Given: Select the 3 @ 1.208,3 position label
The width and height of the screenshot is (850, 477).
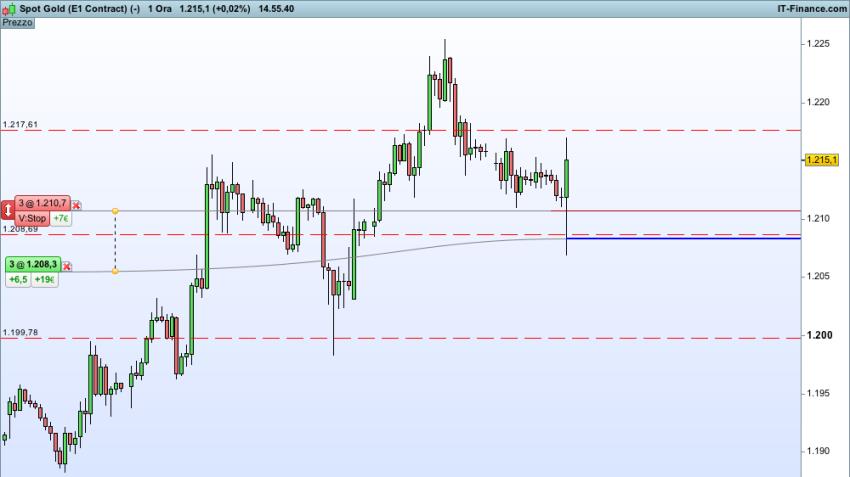Looking at the screenshot, I should click(x=33, y=265).
